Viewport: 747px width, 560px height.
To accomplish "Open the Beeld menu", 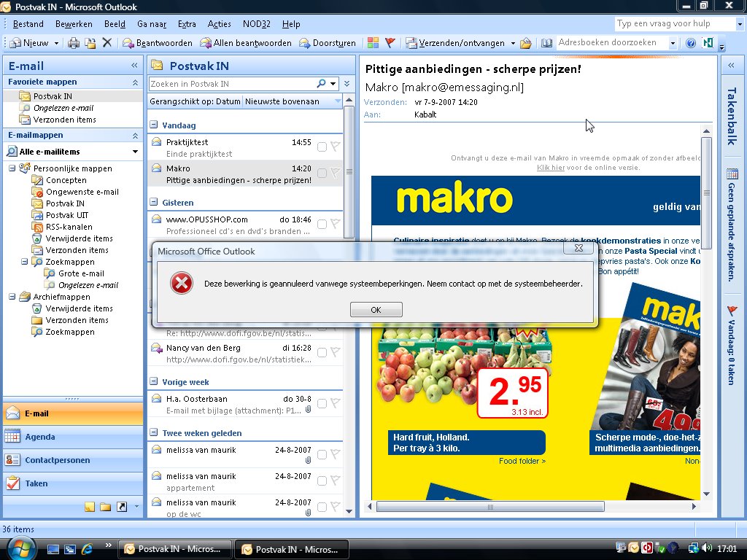I will pos(115,24).
